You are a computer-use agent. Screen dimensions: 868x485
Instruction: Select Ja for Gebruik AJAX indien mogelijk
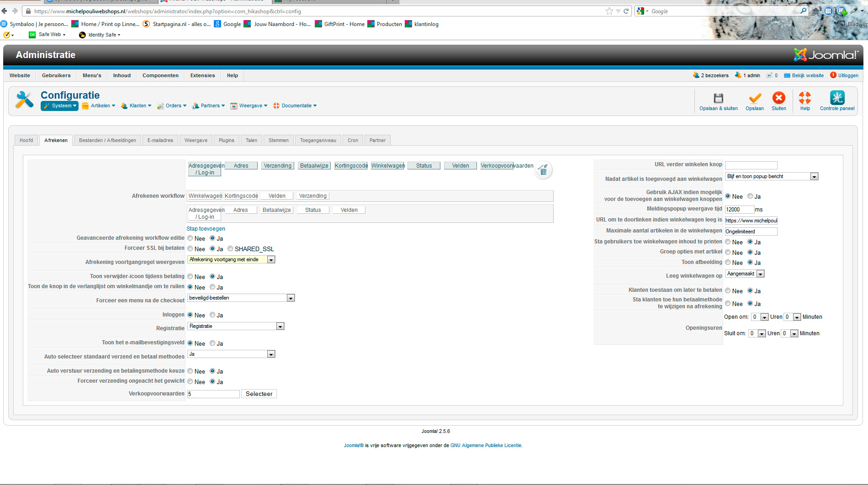coord(750,196)
